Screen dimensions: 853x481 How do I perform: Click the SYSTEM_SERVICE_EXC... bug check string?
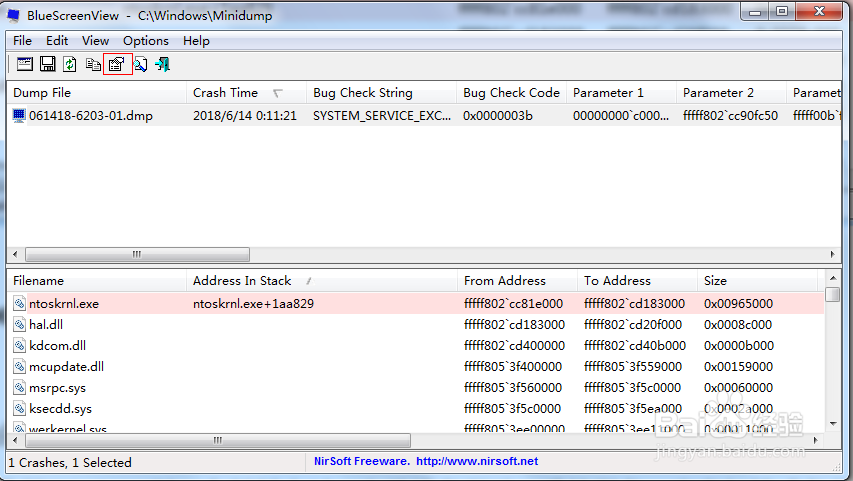point(382,115)
